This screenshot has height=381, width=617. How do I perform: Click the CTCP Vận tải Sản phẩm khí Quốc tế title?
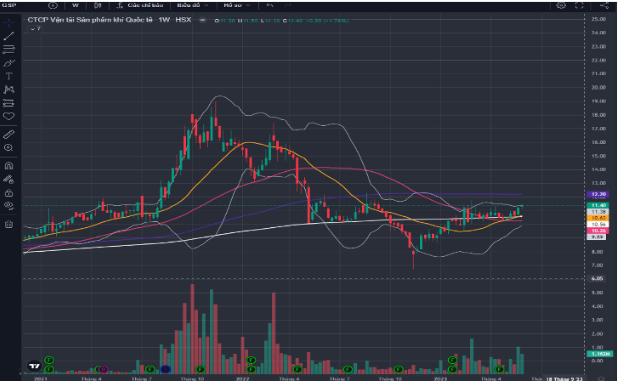(x=90, y=20)
